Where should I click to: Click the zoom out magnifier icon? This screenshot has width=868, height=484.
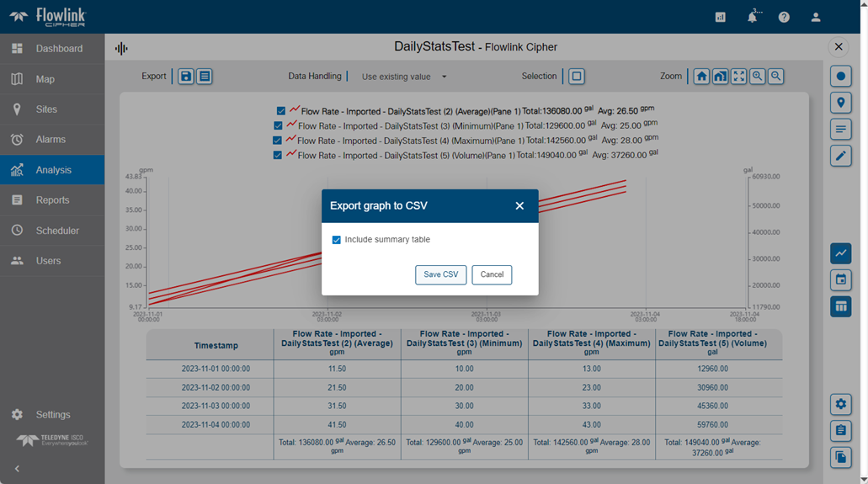pyautogui.click(x=776, y=77)
